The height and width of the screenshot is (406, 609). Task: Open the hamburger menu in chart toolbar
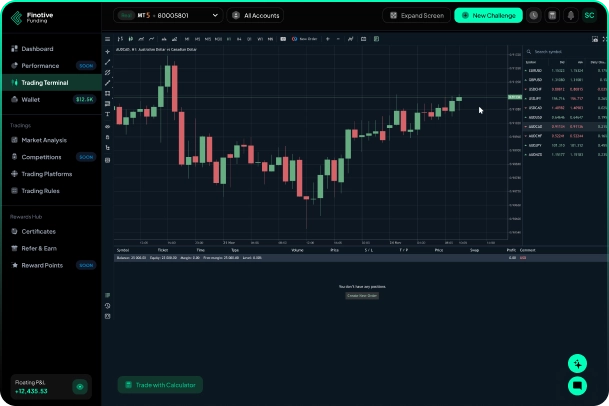[x=108, y=39]
